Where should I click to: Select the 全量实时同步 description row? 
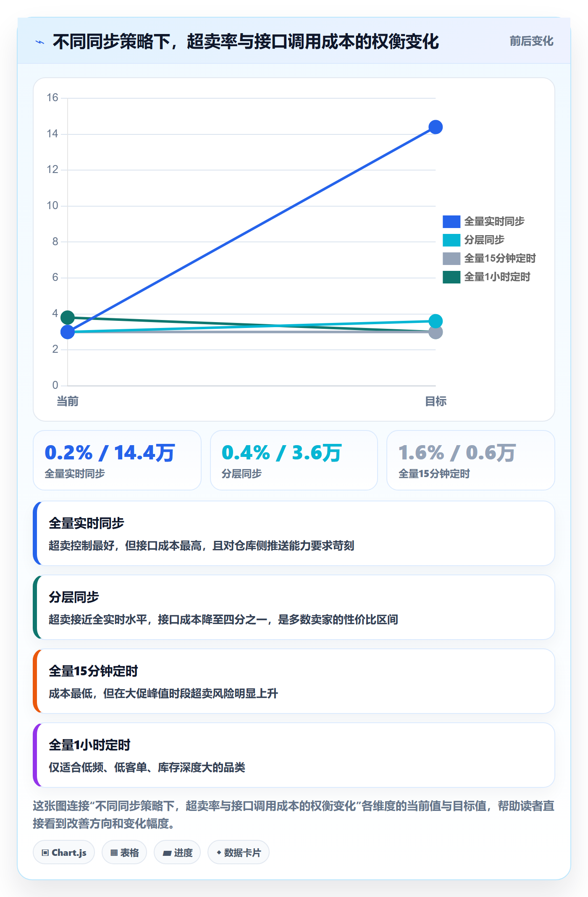point(294,533)
